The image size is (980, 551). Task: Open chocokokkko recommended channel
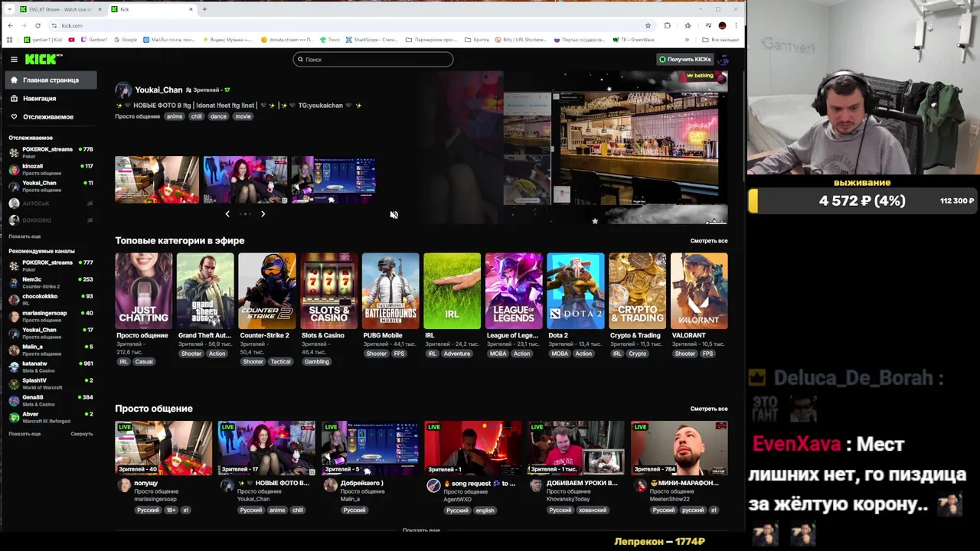(51, 299)
